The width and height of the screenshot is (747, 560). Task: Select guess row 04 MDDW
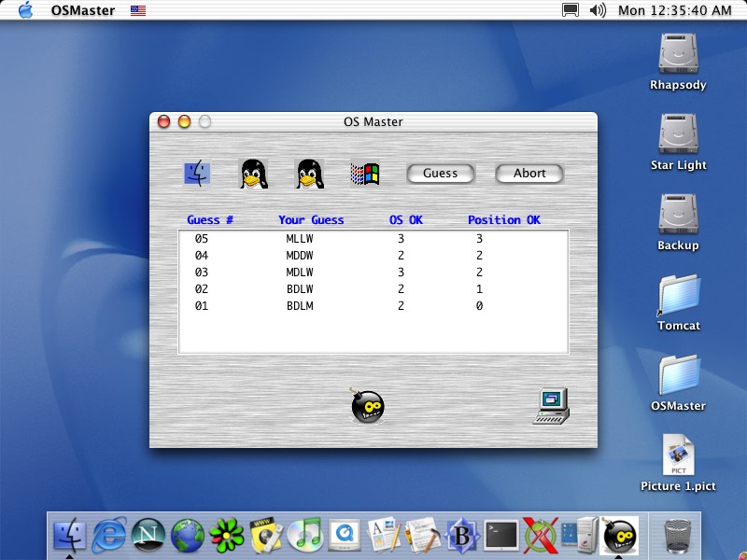(x=373, y=255)
